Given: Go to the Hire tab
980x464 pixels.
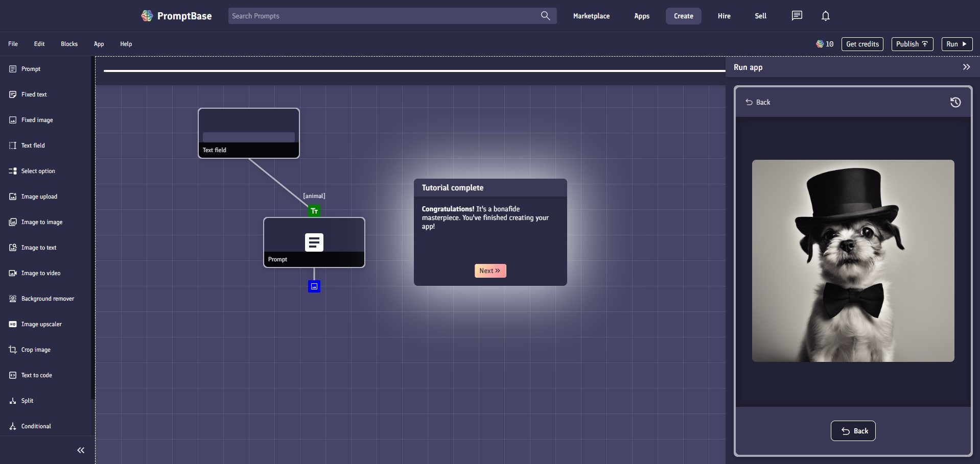Looking at the screenshot, I should pyautogui.click(x=724, y=16).
